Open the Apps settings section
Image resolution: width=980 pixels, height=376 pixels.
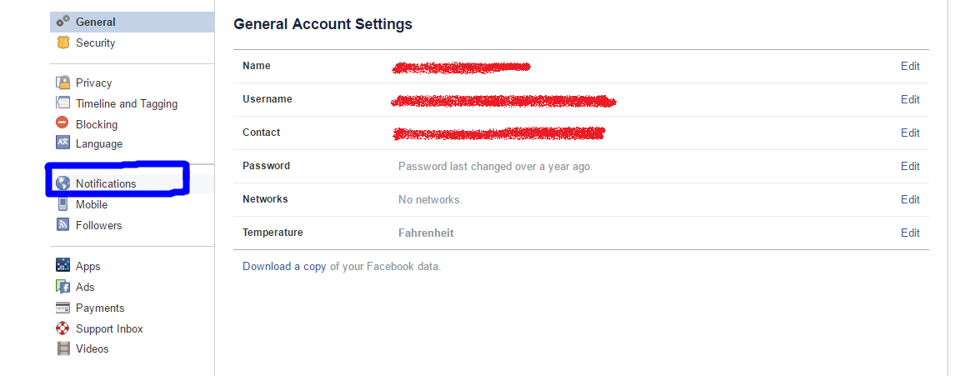pos(88,266)
